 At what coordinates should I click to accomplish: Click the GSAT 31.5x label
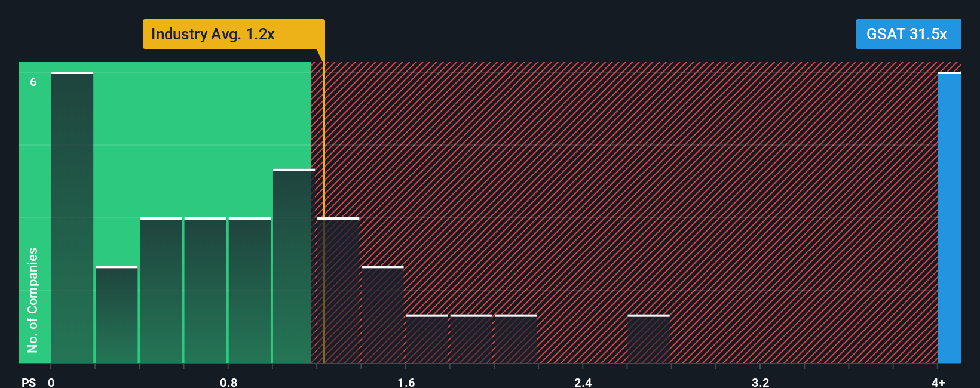[x=908, y=34]
